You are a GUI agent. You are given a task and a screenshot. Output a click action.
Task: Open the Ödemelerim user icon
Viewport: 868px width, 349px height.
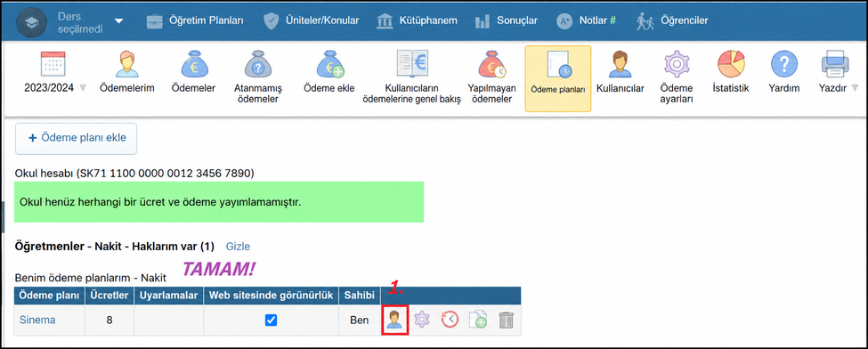(x=126, y=64)
